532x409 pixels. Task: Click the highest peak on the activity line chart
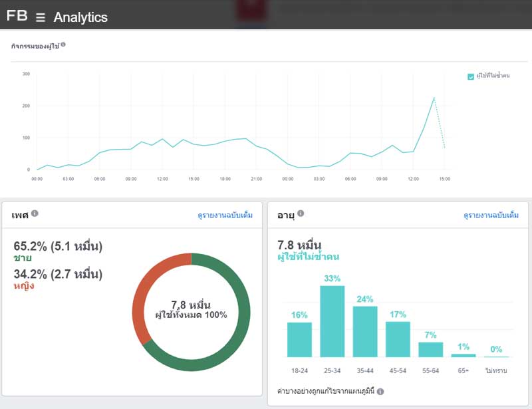point(434,98)
